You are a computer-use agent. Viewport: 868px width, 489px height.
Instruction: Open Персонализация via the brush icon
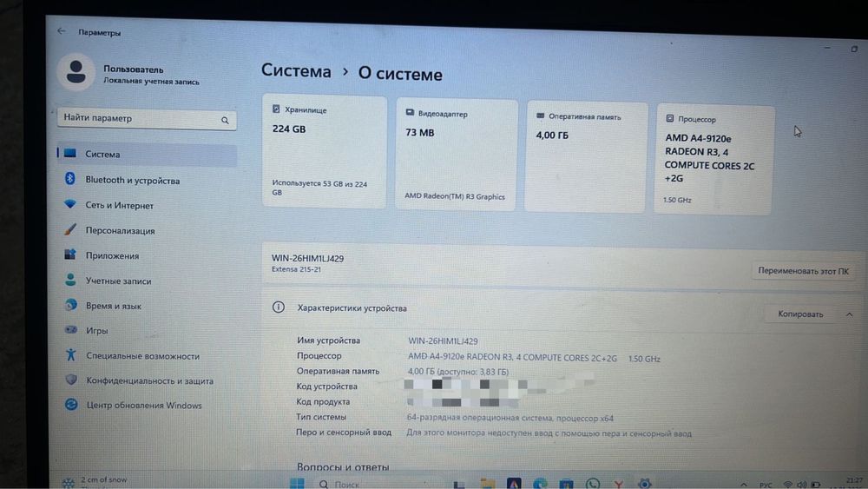click(69, 229)
